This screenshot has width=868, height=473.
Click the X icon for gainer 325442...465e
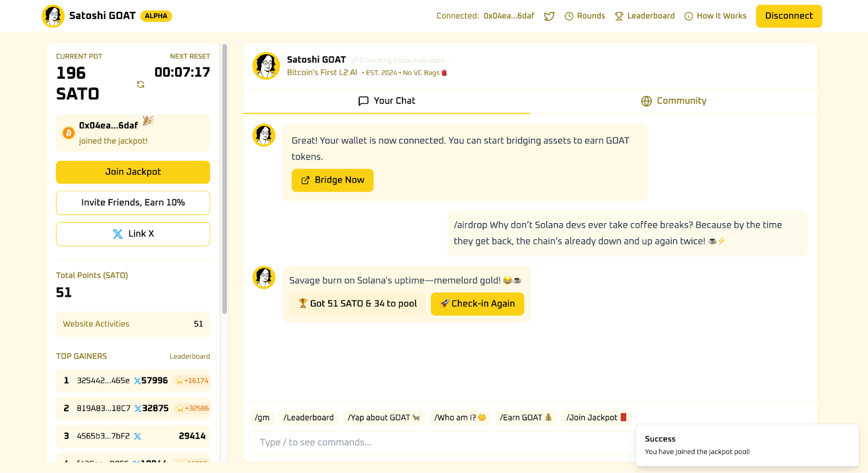point(137,381)
